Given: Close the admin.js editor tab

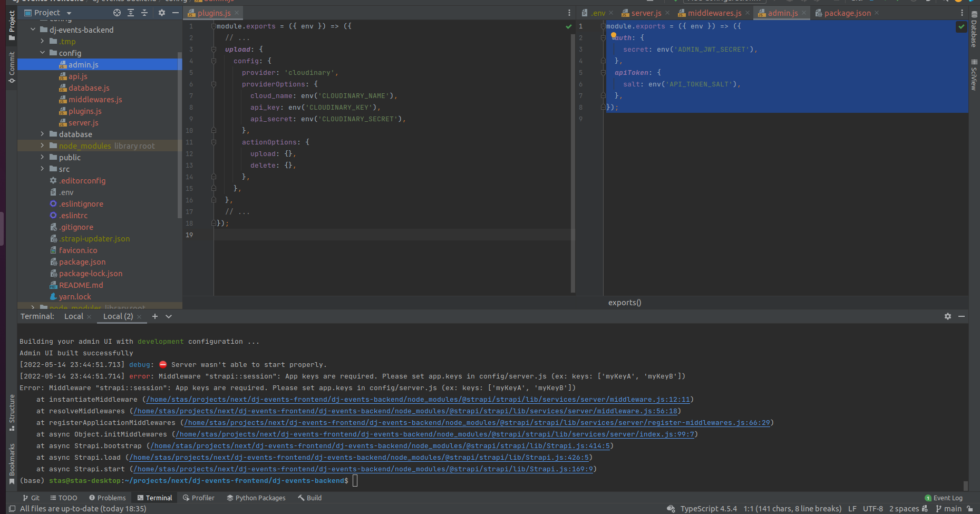Looking at the screenshot, I should click(x=804, y=13).
